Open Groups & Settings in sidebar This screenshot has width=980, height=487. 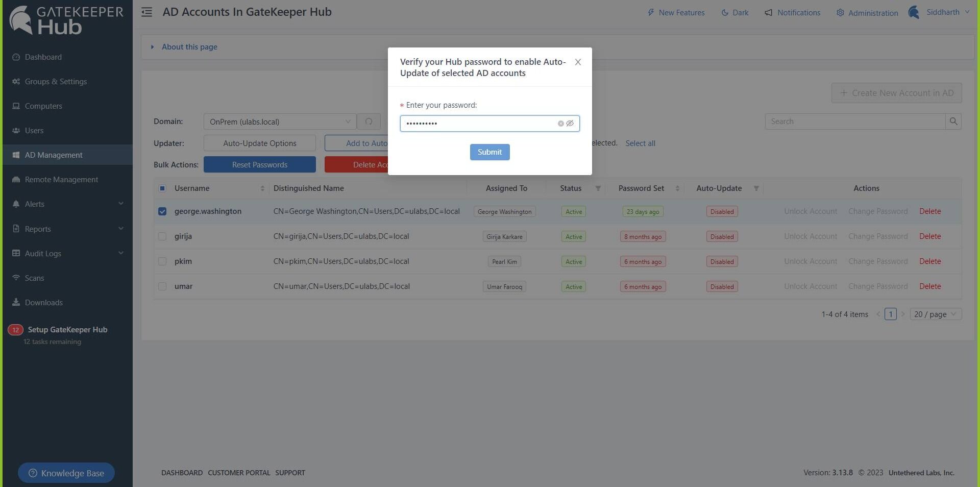pos(67,82)
